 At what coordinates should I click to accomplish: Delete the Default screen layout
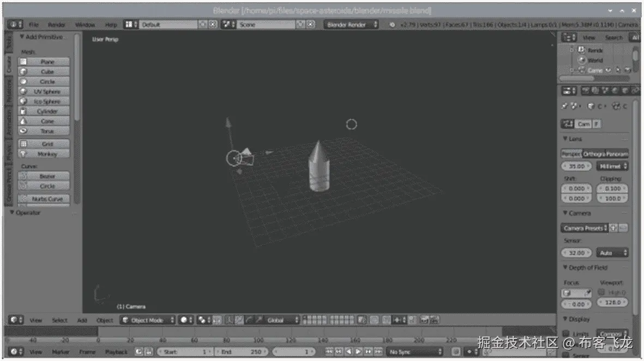213,25
